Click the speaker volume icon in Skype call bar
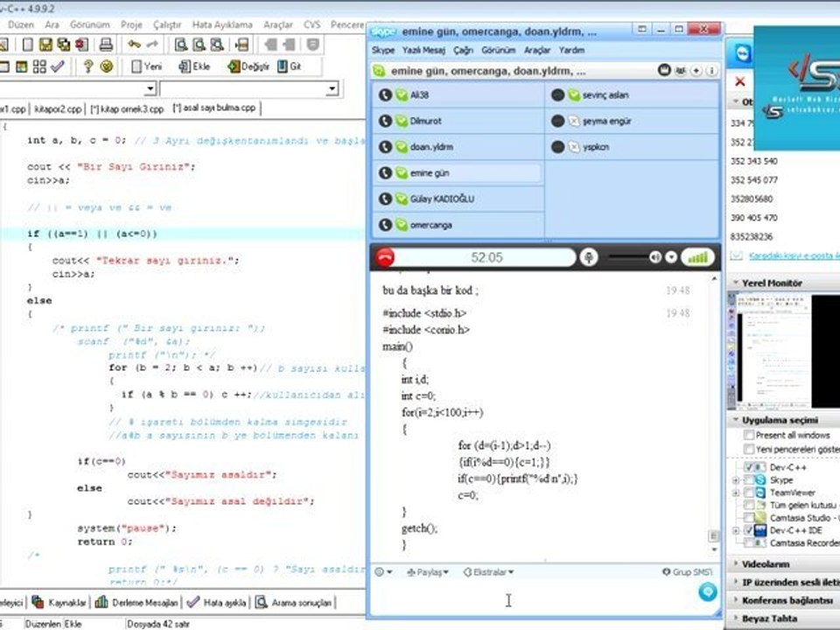Image resolution: width=840 pixels, height=630 pixels. tap(655, 257)
